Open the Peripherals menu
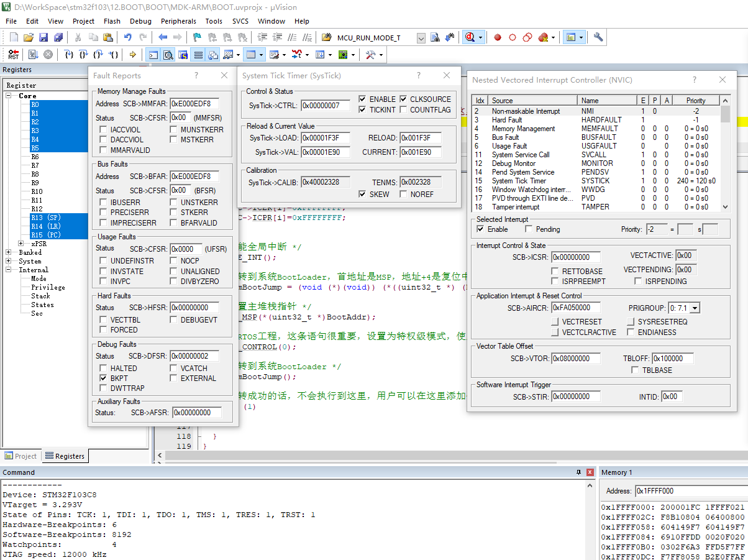Image resolution: width=748 pixels, height=560 pixels. click(178, 21)
